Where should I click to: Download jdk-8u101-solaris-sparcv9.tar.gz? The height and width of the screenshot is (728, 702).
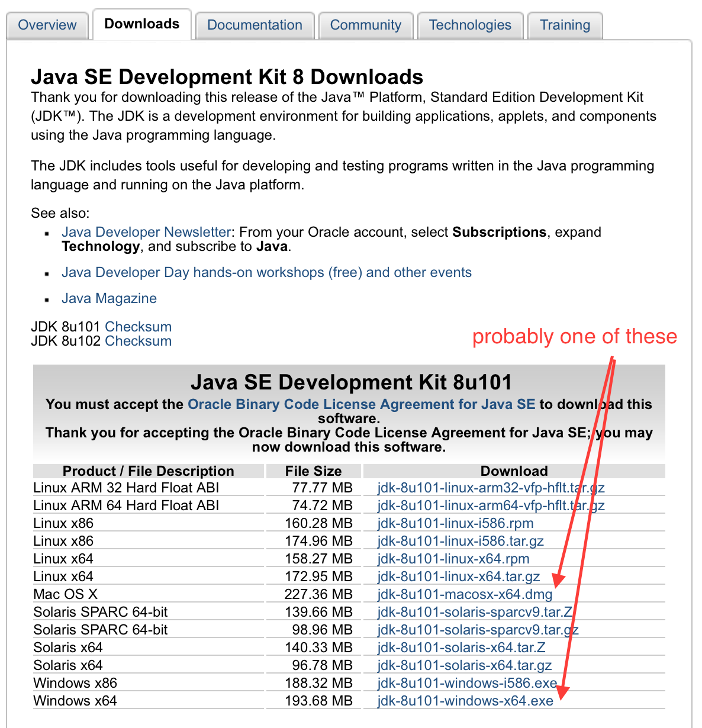(x=478, y=630)
